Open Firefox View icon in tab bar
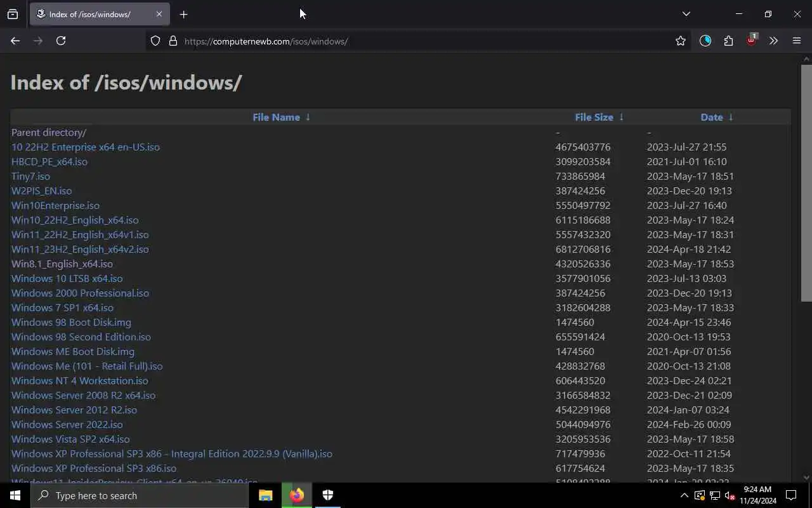 (13, 14)
